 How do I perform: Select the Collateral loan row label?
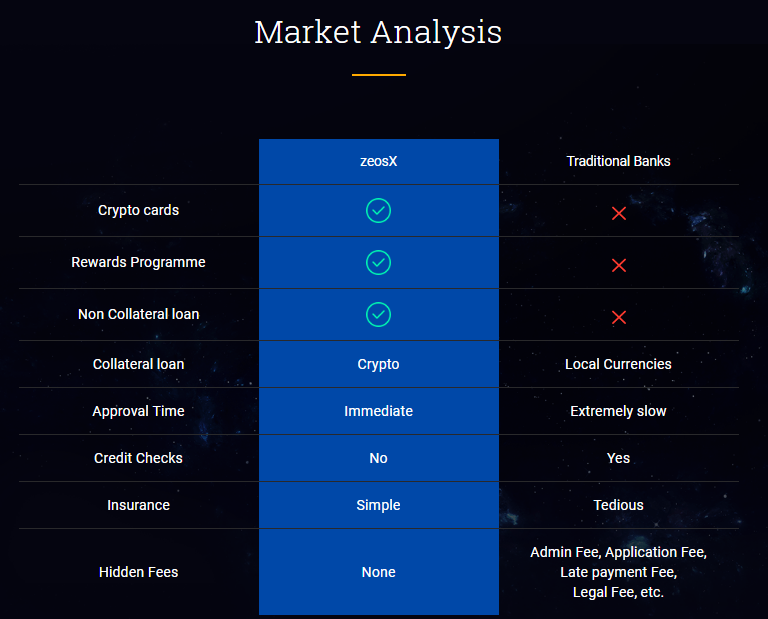coord(138,364)
